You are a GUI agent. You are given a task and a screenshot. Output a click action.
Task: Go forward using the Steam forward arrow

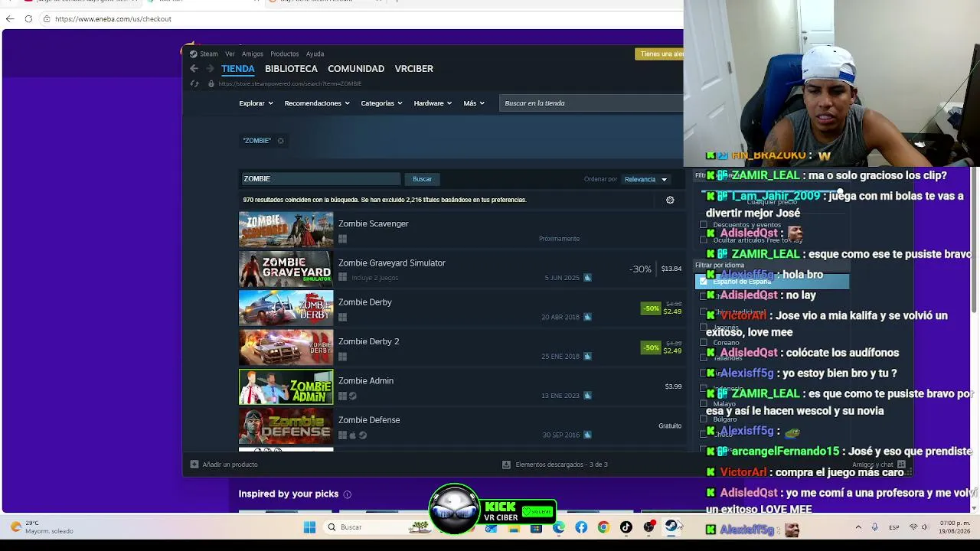[x=210, y=69]
